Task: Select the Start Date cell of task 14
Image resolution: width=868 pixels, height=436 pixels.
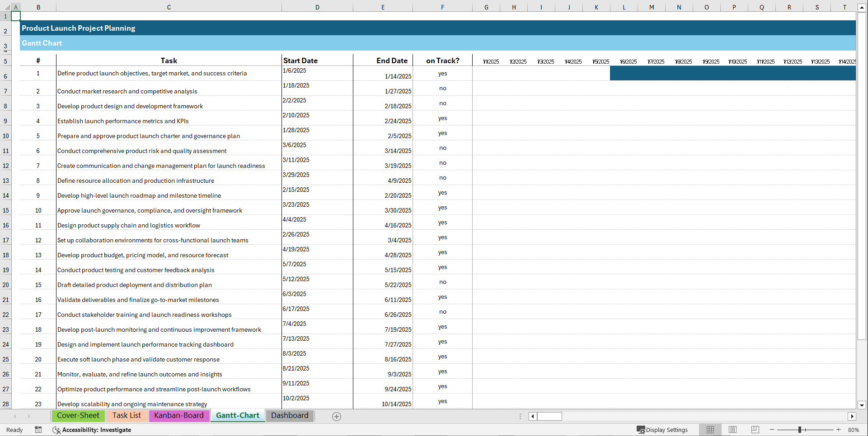Action: coord(316,266)
